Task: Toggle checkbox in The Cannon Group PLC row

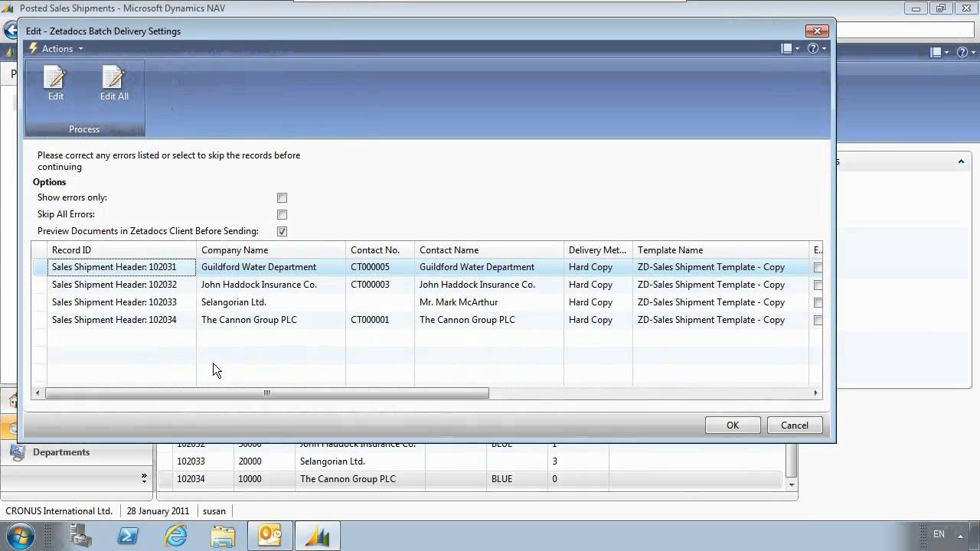Action: pos(818,320)
